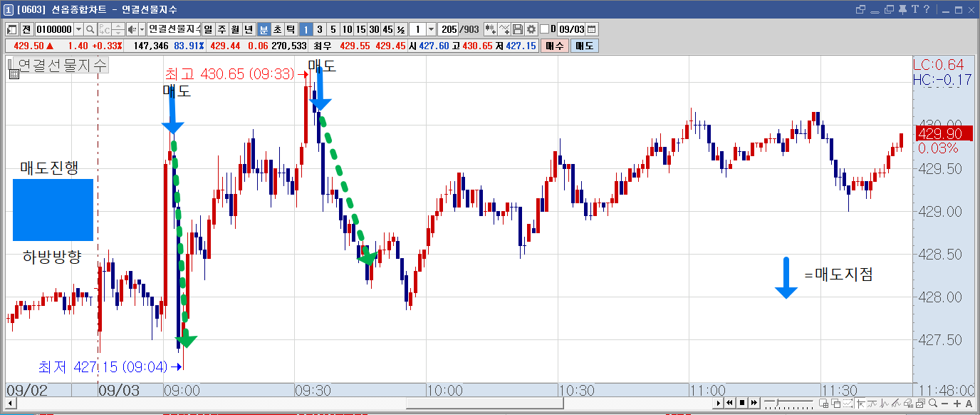Viewport: 980px width, 415px height.
Task: Zoom in the chart with the plus icon
Action: pyautogui.click(x=957, y=403)
